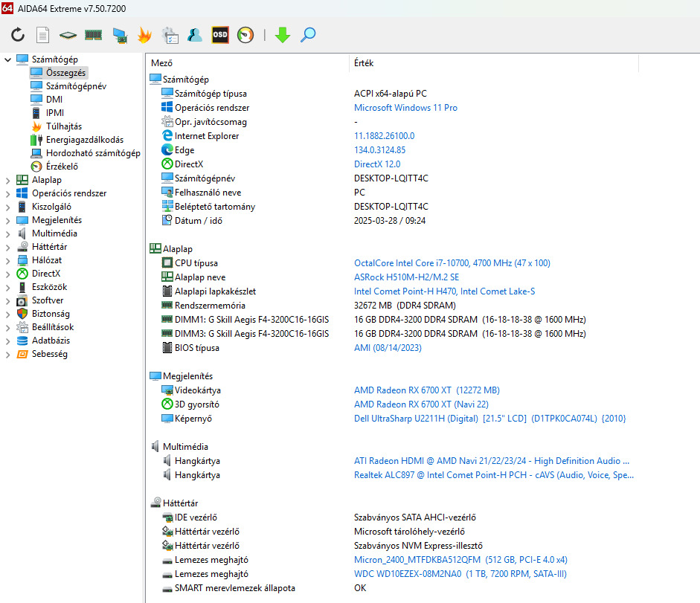Open the IPMI tree item
This screenshot has width=700, height=603.
pos(55,113)
